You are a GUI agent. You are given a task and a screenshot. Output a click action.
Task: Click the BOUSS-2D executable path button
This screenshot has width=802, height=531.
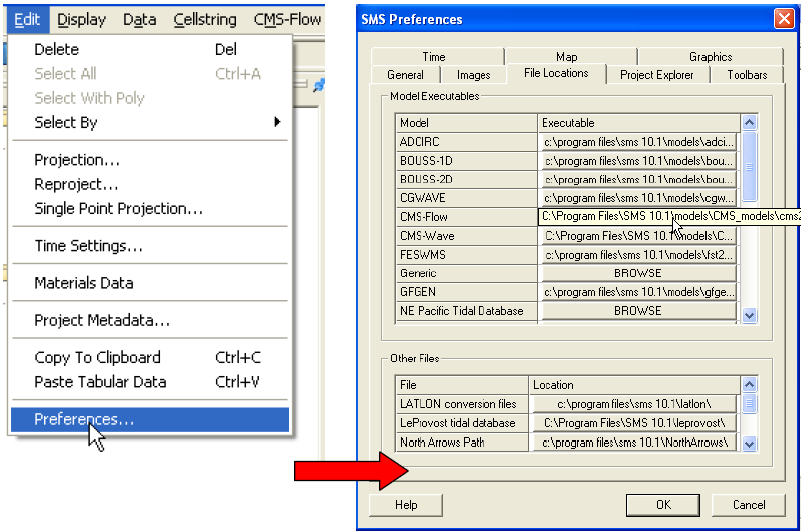pyautogui.click(x=638, y=179)
